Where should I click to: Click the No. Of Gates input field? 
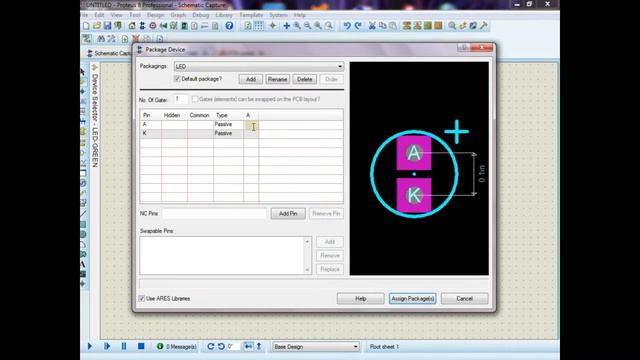pyautogui.click(x=180, y=99)
